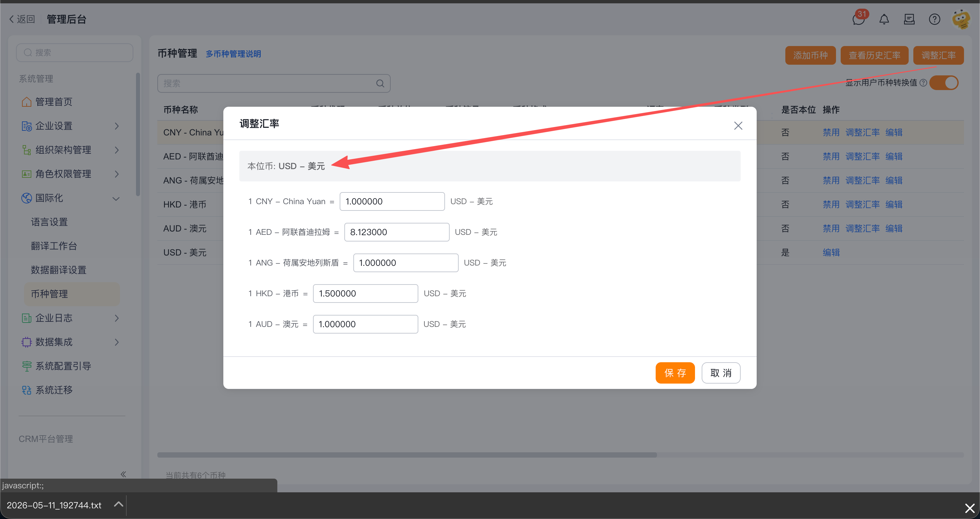Open the help question mark icon

click(934, 19)
